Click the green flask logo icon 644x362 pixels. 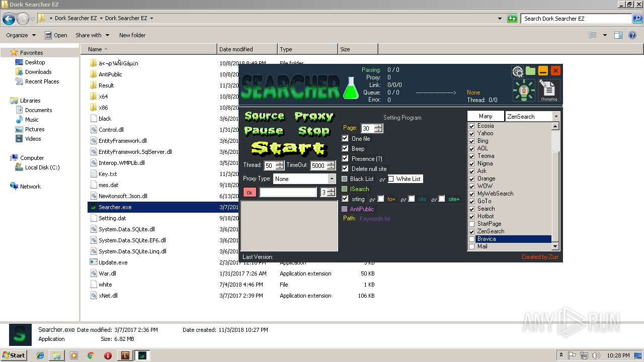pyautogui.click(x=351, y=87)
